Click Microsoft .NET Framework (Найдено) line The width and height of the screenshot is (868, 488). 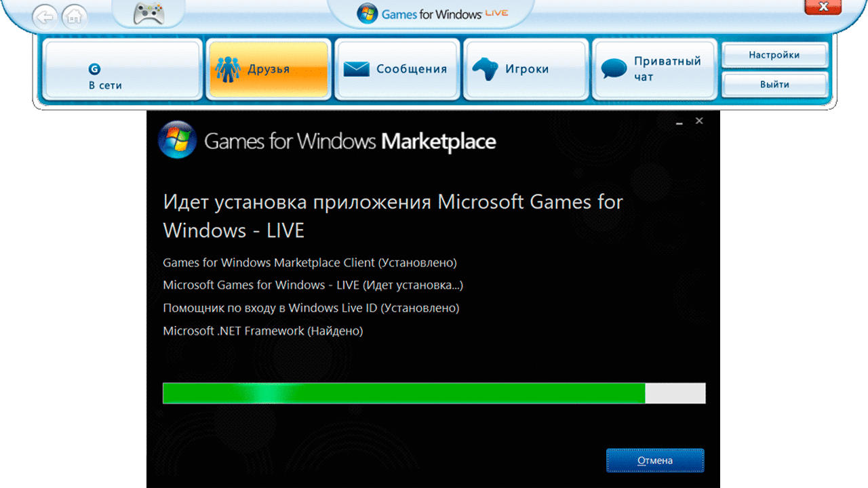click(x=263, y=331)
